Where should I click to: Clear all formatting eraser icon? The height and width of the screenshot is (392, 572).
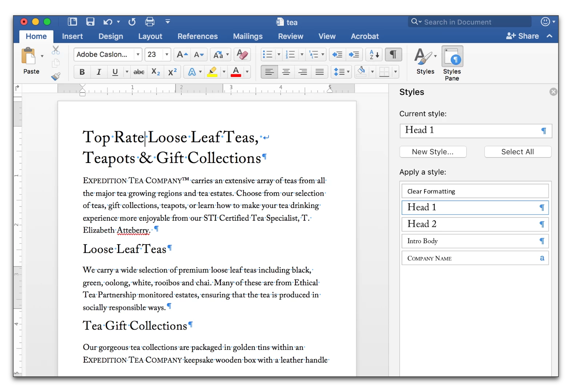242,54
